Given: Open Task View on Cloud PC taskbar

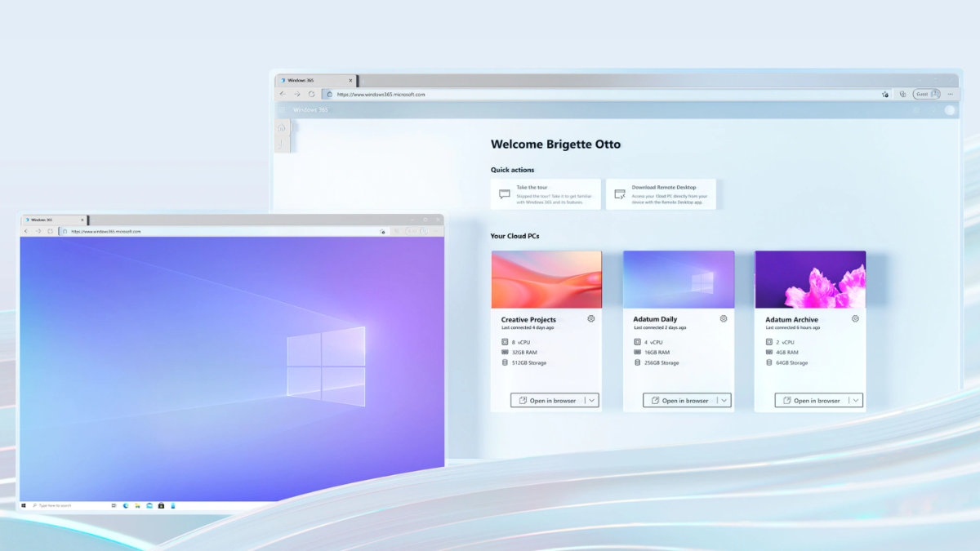Looking at the screenshot, I should coord(114,505).
